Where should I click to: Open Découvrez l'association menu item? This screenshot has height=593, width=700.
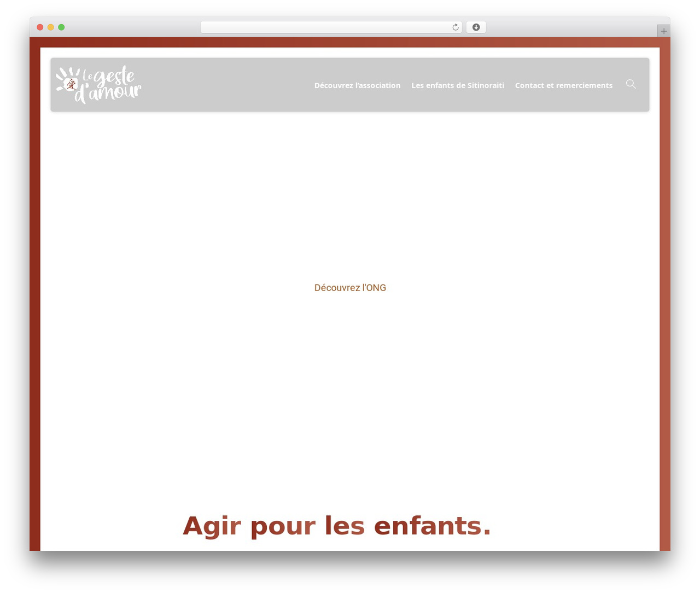358,85
